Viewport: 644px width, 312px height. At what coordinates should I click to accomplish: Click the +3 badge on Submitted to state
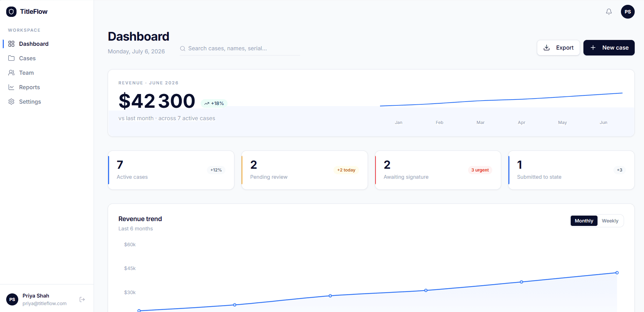620,170
